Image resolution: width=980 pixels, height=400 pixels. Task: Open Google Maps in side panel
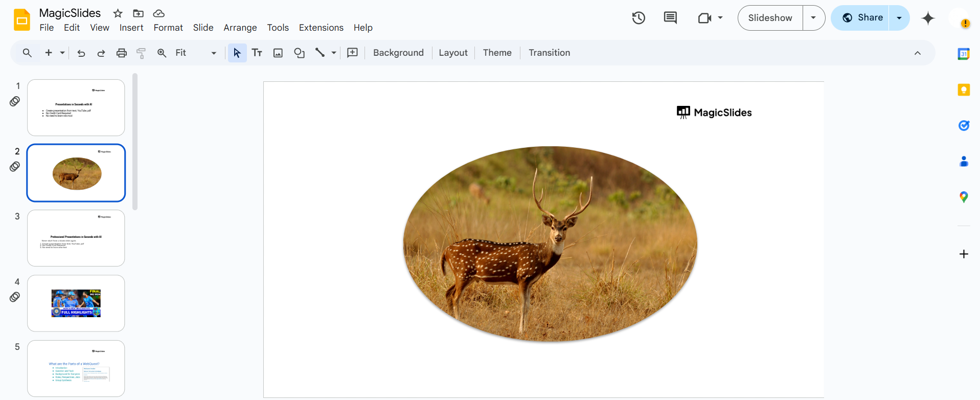(964, 197)
